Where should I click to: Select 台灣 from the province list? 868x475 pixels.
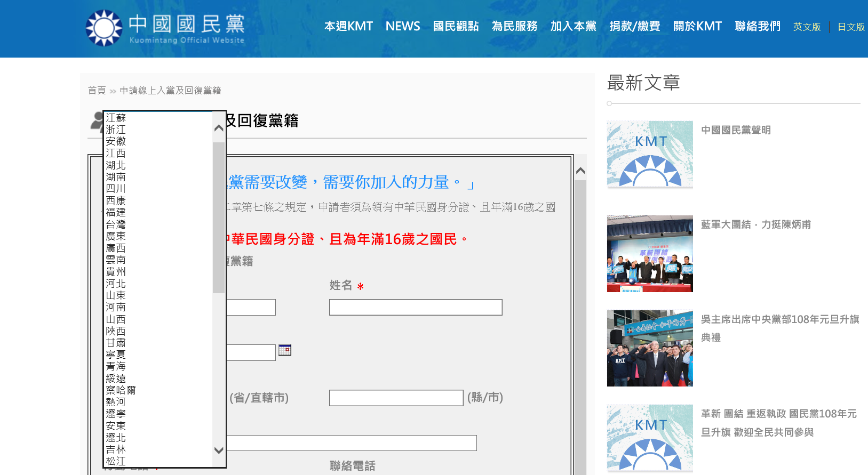(x=116, y=224)
